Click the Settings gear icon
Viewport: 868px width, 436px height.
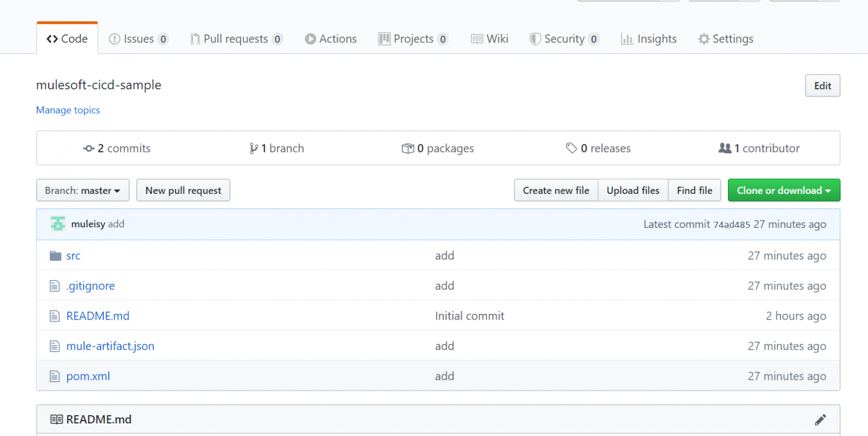click(x=704, y=38)
